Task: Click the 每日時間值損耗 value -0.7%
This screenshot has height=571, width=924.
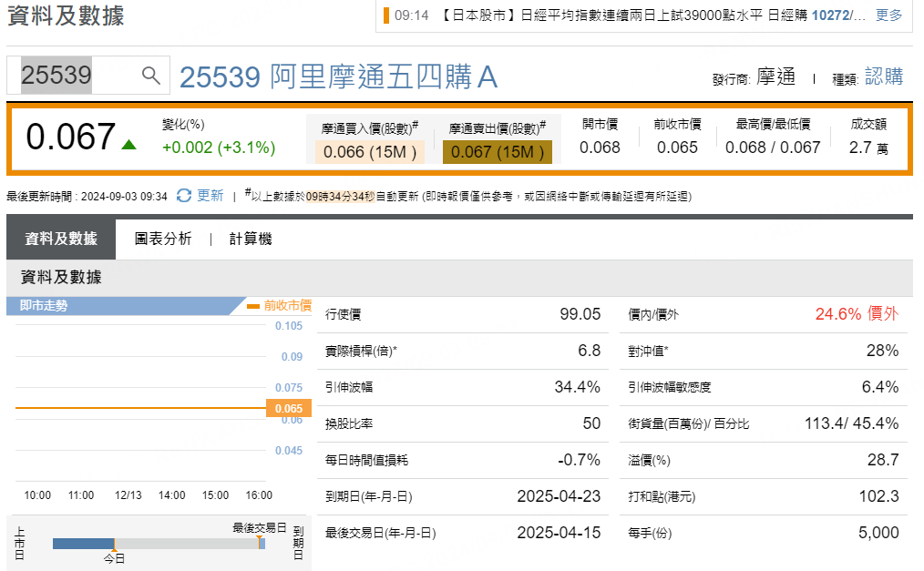Action: tap(579, 460)
